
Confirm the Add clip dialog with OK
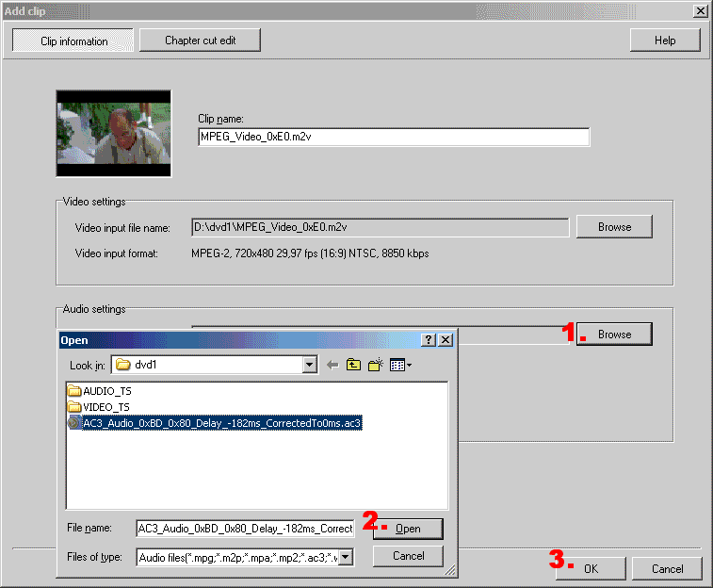(x=591, y=568)
